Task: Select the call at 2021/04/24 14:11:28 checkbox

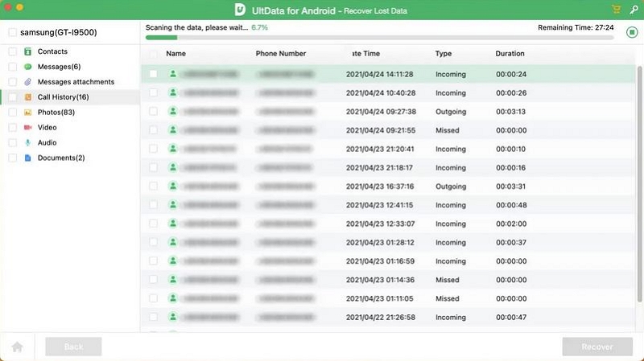Action: coord(153,74)
